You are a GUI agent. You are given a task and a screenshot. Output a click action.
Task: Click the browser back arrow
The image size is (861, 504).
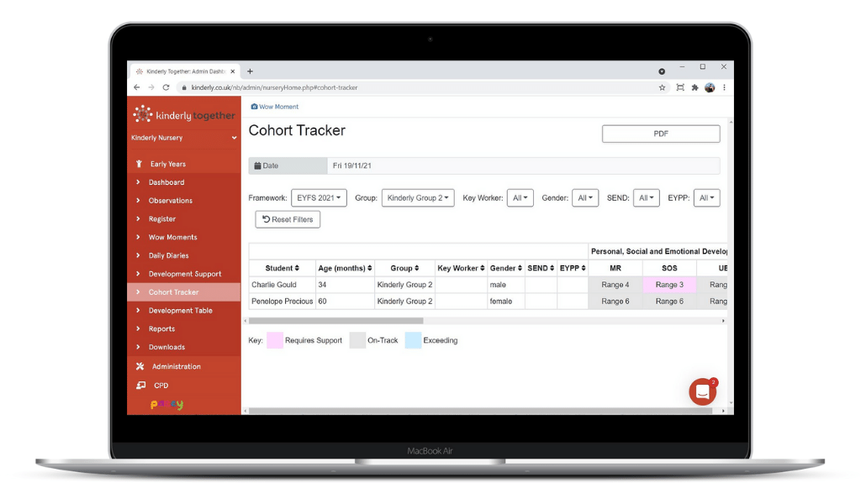pos(137,87)
